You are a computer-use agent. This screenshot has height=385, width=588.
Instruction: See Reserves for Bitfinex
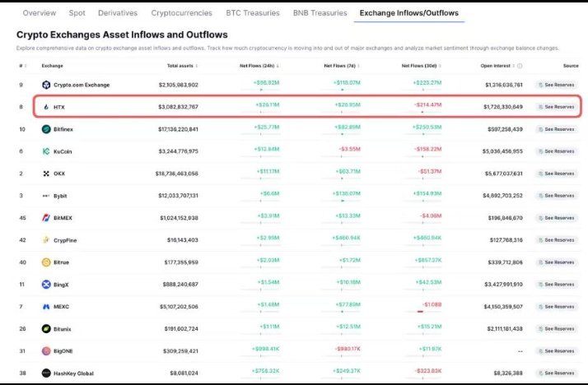click(x=557, y=129)
